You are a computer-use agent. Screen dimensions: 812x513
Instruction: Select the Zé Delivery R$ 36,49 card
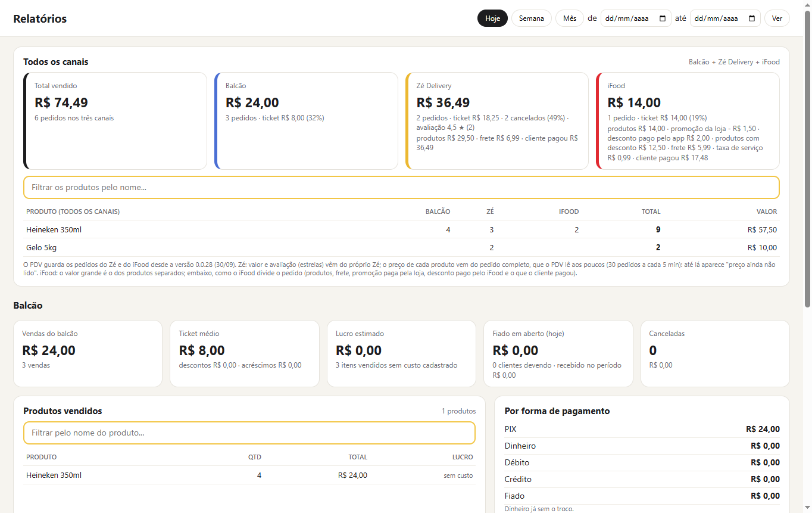(x=497, y=121)
